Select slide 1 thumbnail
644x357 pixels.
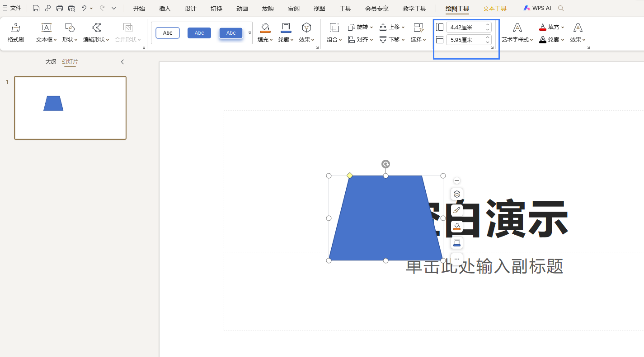71,108
